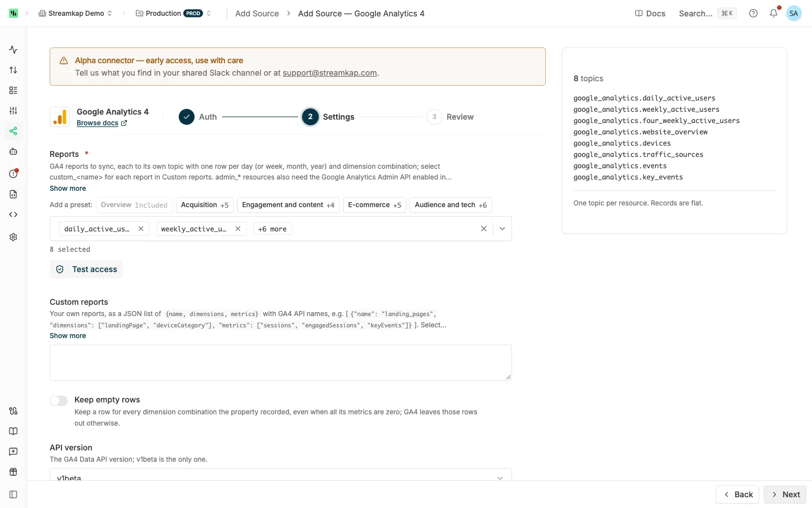Select the green share-nodes sidebar icon
The image size is (812, 508).
tap(14, 131)
